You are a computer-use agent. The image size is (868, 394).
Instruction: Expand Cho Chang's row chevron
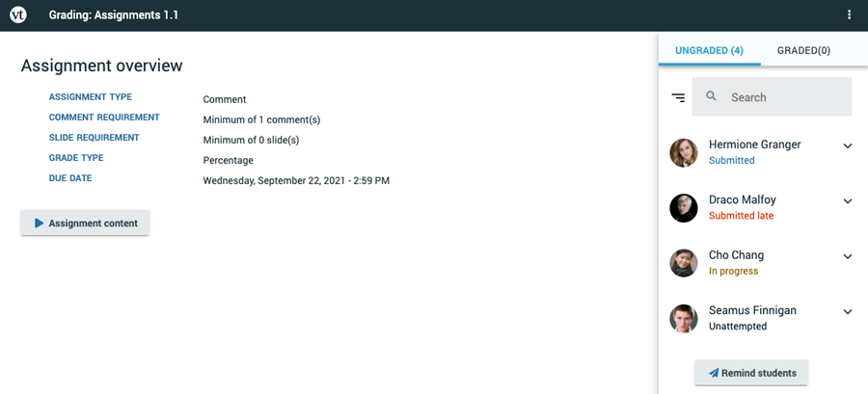(848, 257)
